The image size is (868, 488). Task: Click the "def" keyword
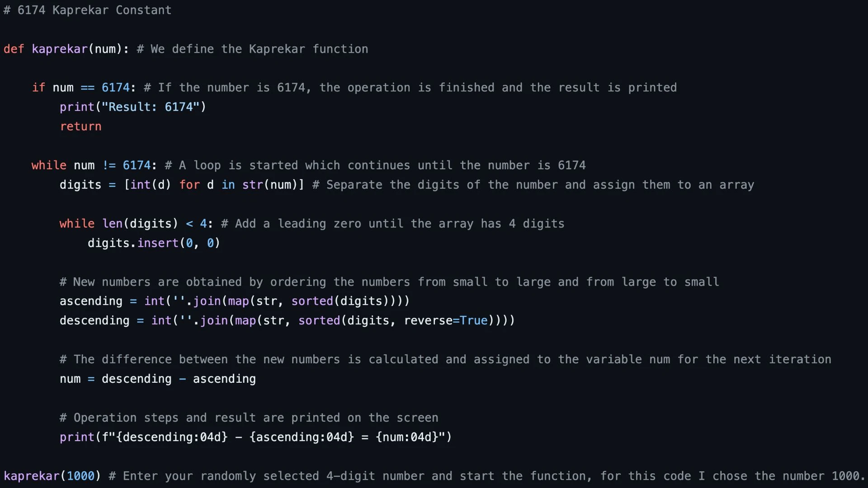coord(14,49)
